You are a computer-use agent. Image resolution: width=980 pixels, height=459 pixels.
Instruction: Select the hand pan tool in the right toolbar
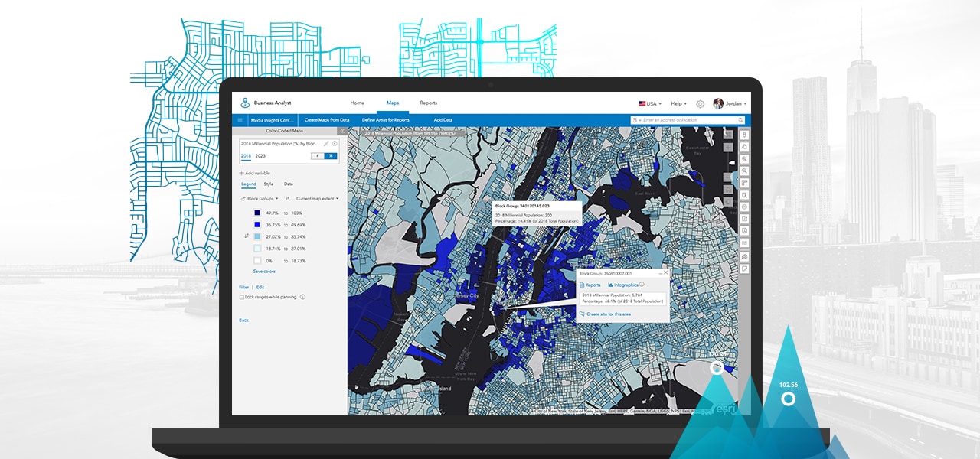744,147
